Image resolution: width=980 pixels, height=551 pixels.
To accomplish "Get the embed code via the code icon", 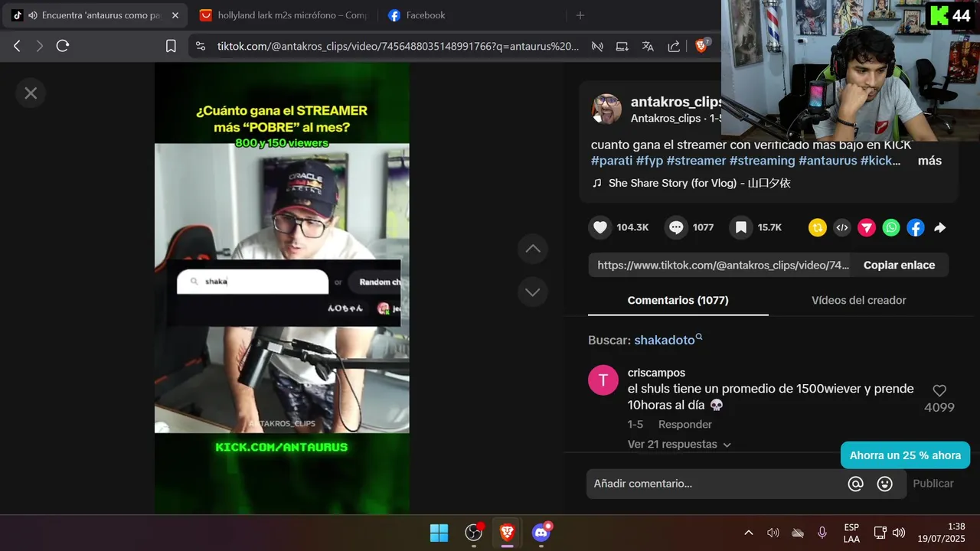I will tap(842, 227).
